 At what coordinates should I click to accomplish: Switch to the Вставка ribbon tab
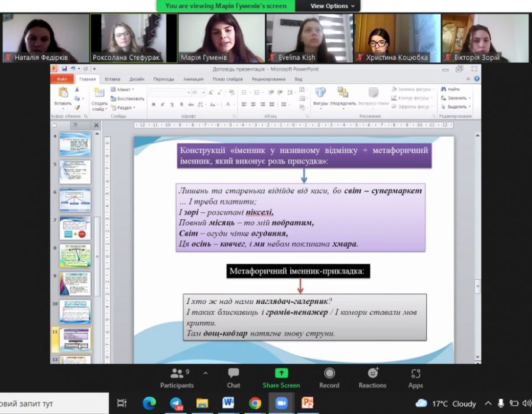click(x=112, y=79)
